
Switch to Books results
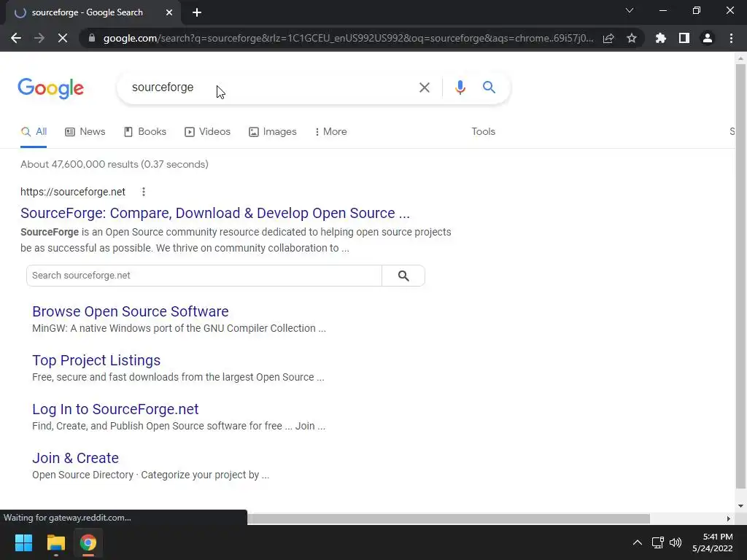[145, 132]
